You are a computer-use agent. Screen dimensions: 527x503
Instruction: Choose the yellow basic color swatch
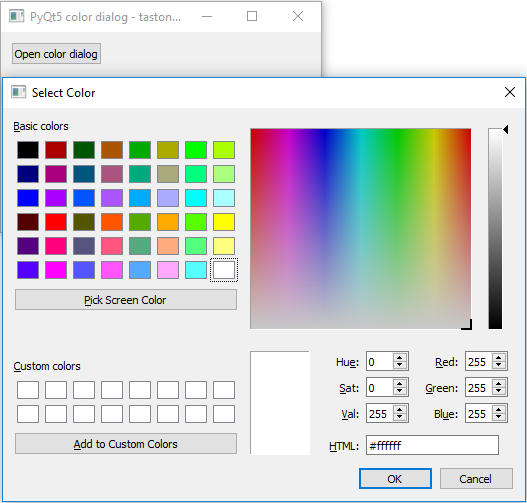pos(224,222)
